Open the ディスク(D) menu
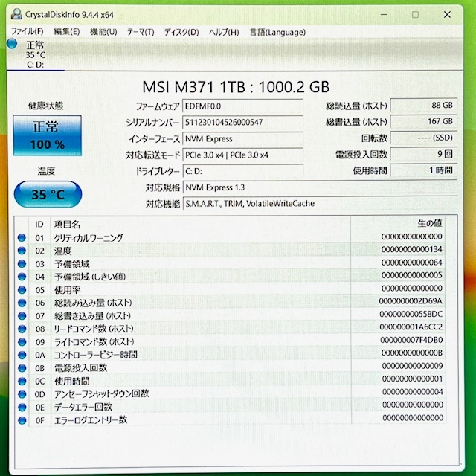The image size is (476, 476). [181, 32]
